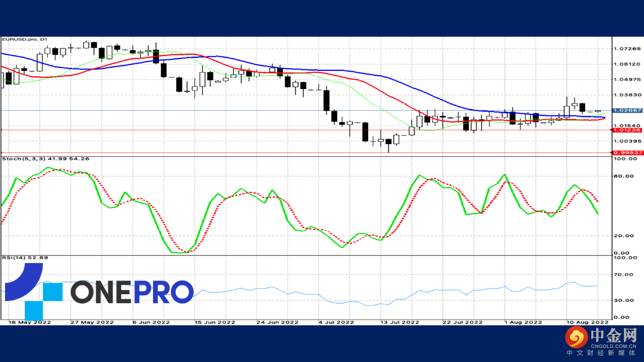Select the 1.01540 price axis label
644x362 pixels.
[x=627, y=126]
